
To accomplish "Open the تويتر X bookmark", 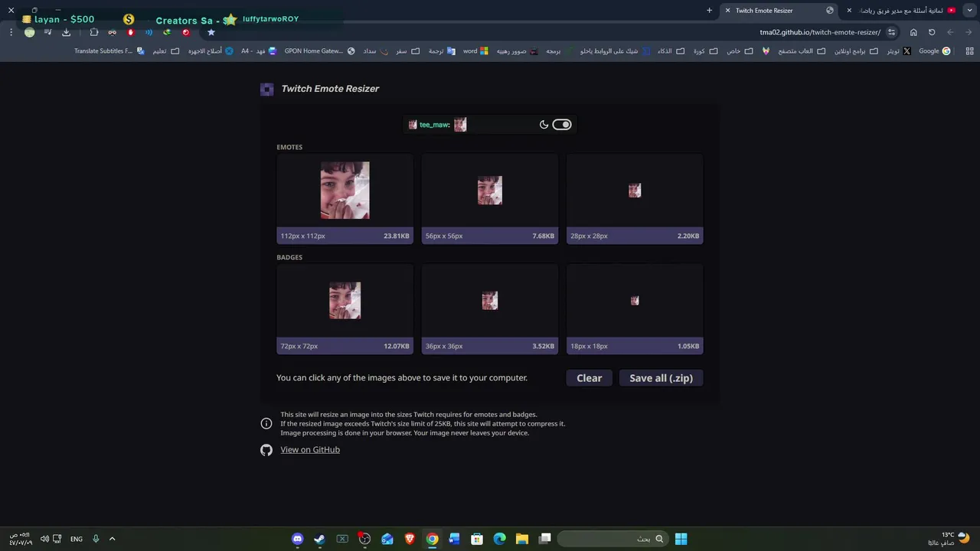I will [899, 51].
